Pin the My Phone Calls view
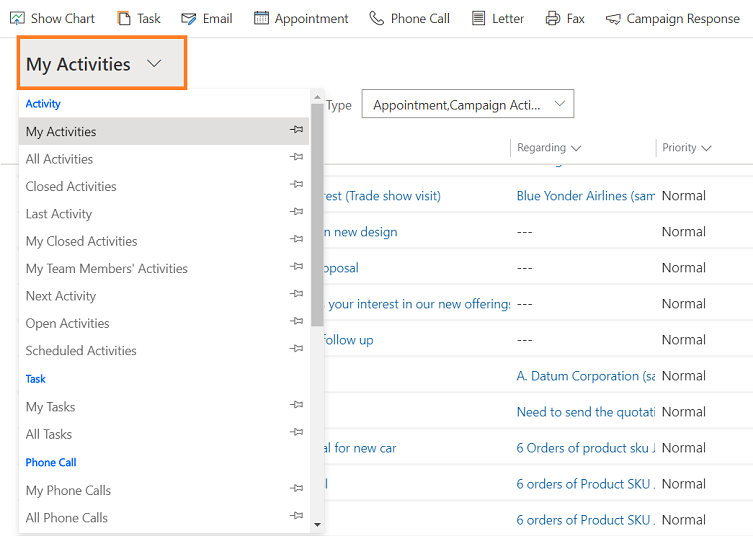The image size is (753, 536). 296,488
